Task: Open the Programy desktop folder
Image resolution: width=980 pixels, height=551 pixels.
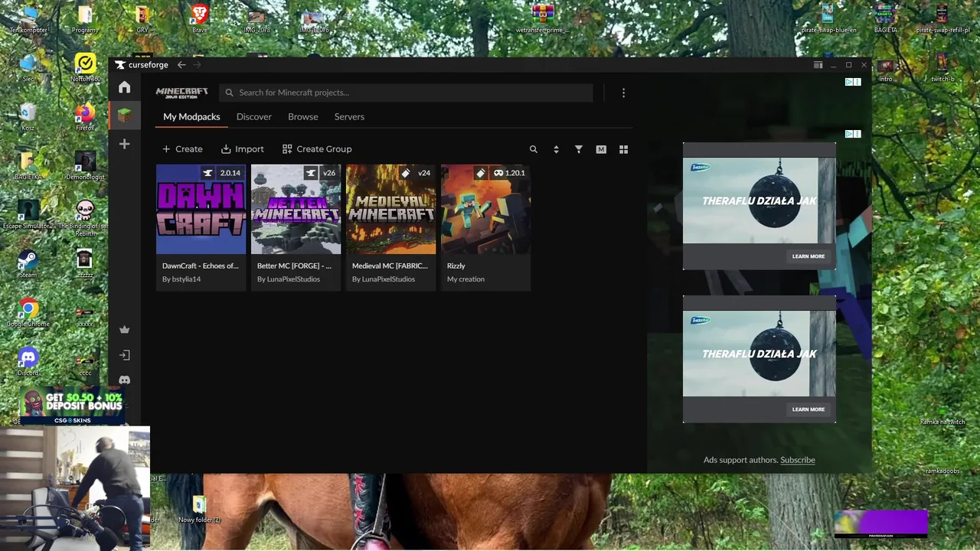Action: 85,18
